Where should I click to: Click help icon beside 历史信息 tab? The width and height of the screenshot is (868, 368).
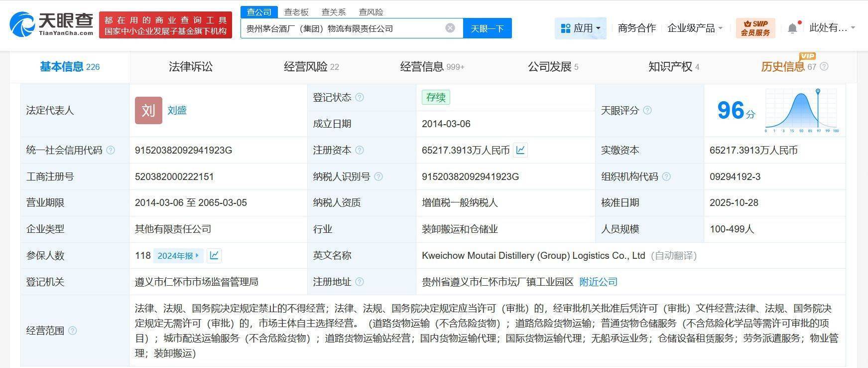click(824, 66)
